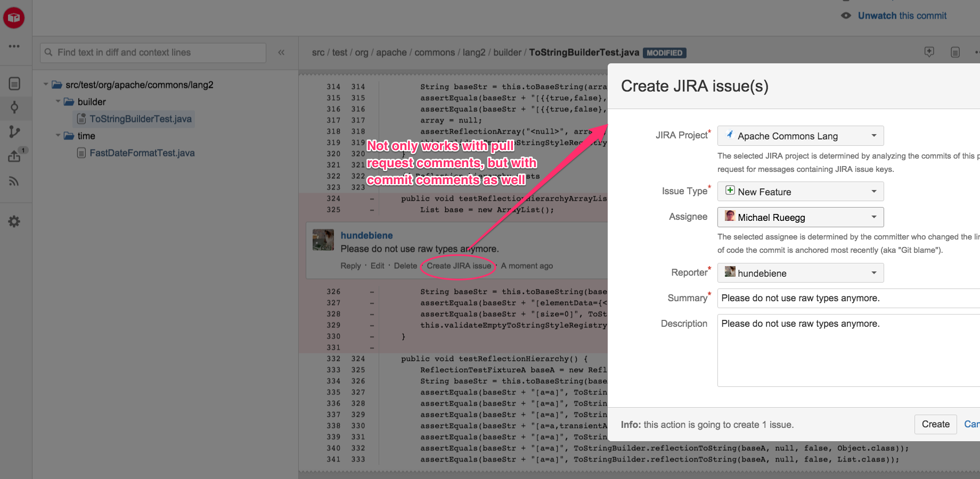Open the Commits sidebar icon
The image size is (980, 479).
(x=14, y=108)
